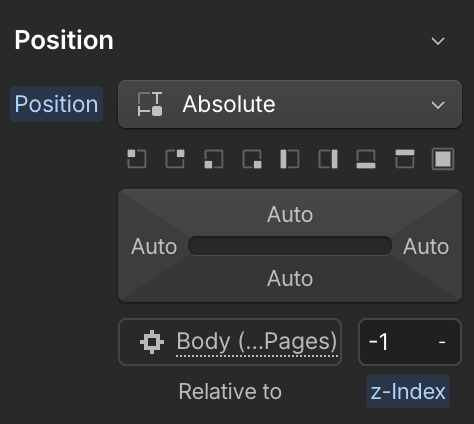Click the blue Position property label
474x424 pixels.
pyautogui.click(x=56, y=104)
